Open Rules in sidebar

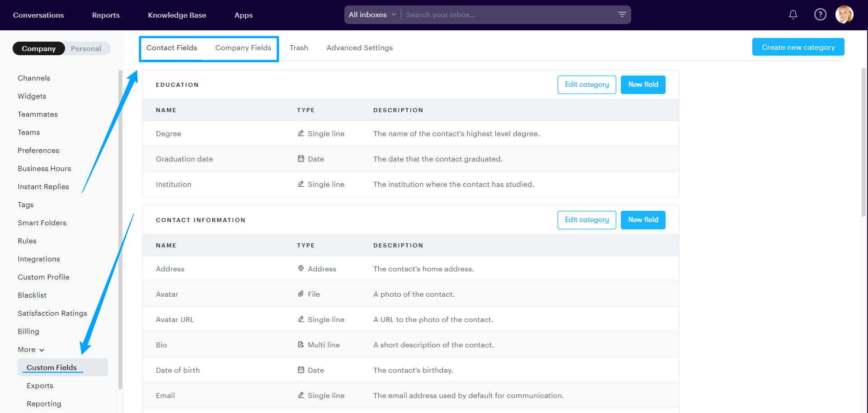click(27, 241)
